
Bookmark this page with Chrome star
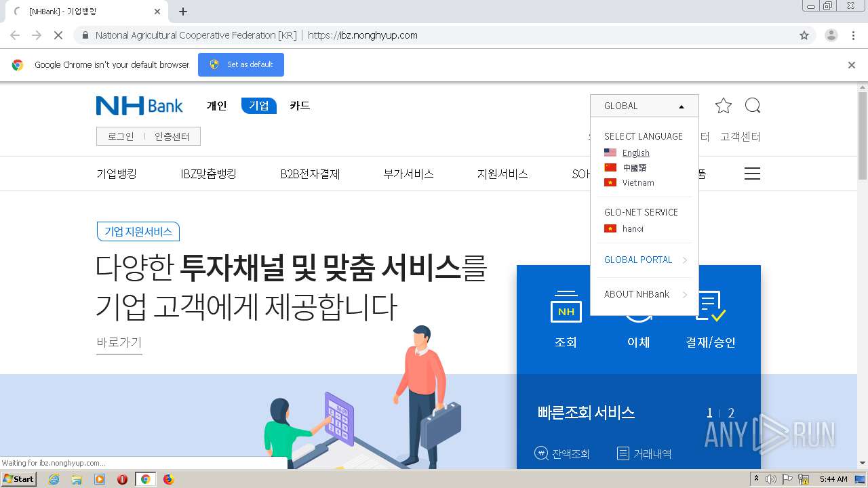pos(804,35)
